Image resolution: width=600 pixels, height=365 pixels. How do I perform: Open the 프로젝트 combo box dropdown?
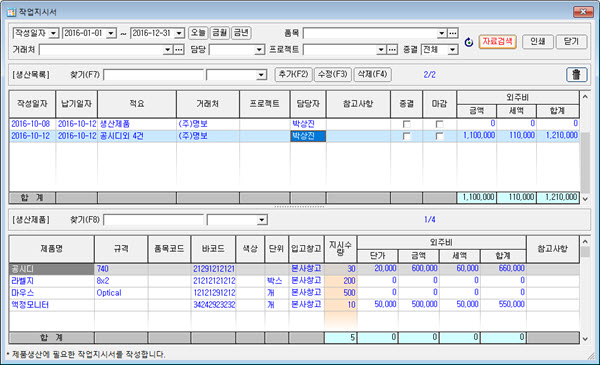click(x=381, y=50)
